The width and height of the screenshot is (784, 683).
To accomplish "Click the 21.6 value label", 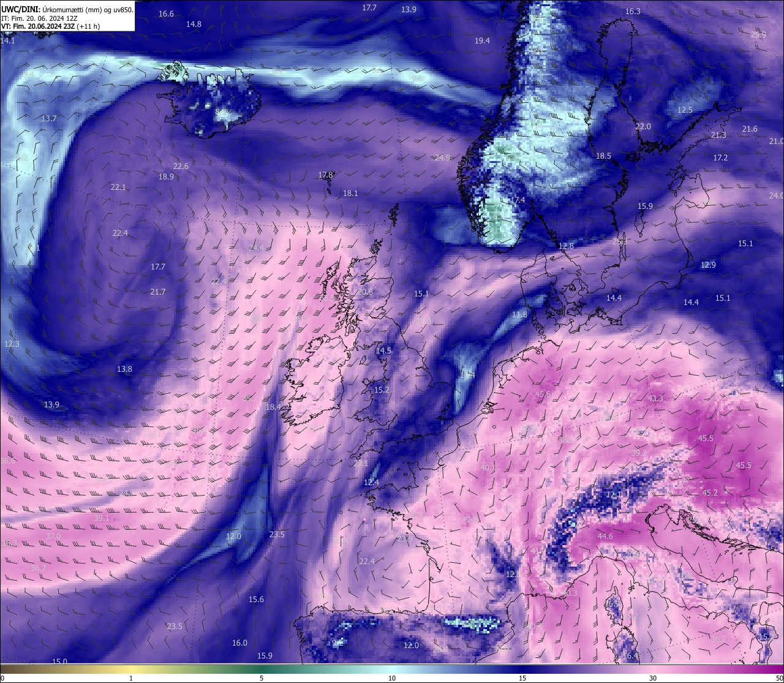I will 750,129.
